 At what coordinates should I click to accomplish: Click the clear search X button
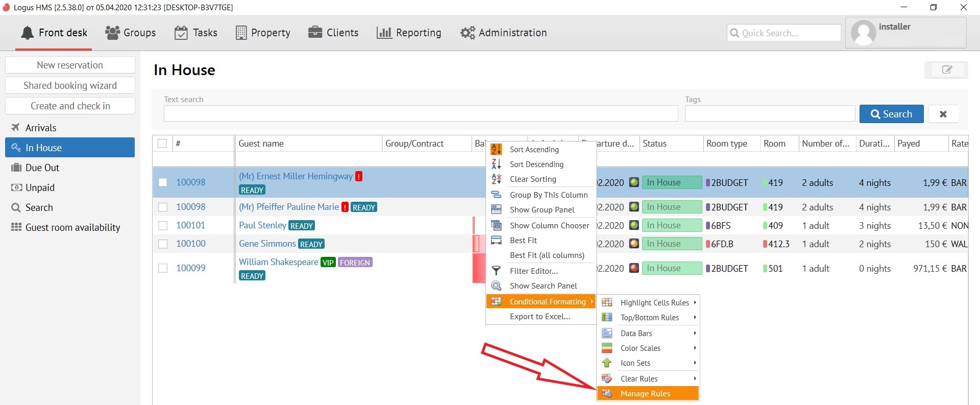point(943,114)
